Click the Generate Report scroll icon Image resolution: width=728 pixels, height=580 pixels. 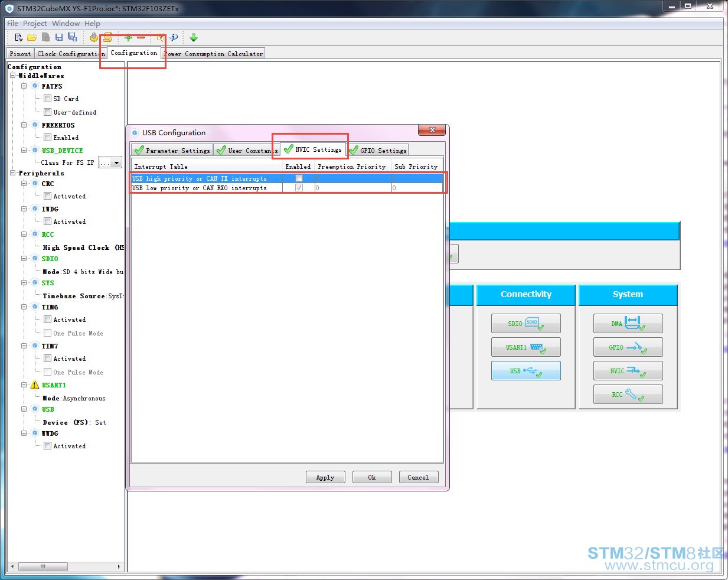(107, 37)
